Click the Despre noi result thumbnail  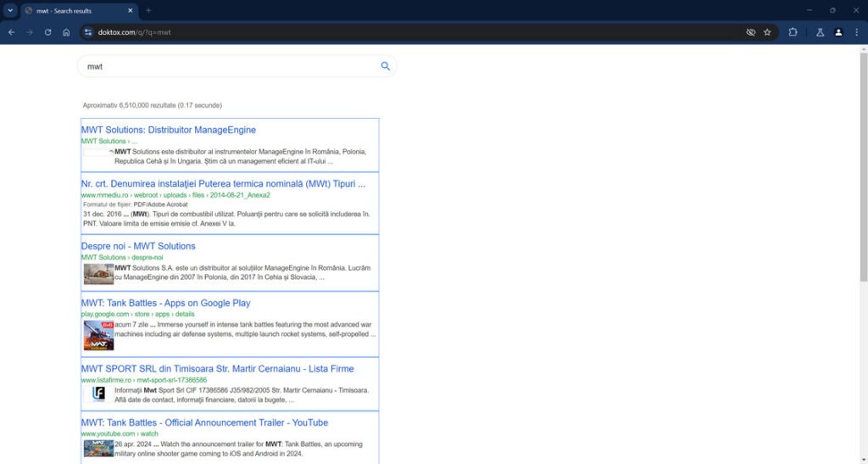pyautogui.click(x=98, y=274)
